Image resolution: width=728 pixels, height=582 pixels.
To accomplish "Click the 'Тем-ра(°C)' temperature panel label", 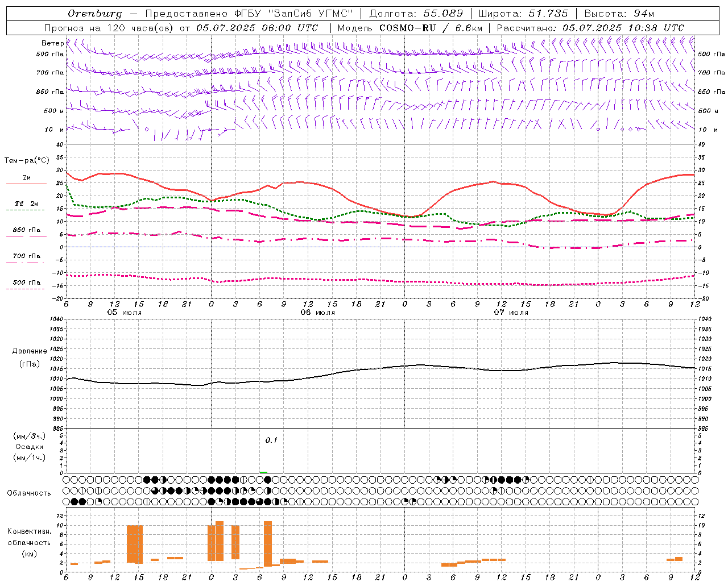I will point(27,161).
